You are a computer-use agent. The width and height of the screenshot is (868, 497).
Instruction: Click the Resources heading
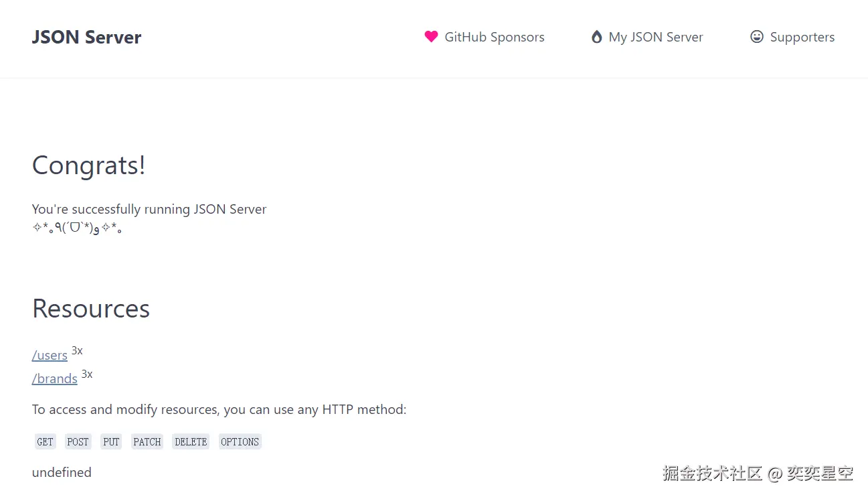point(91,309)
